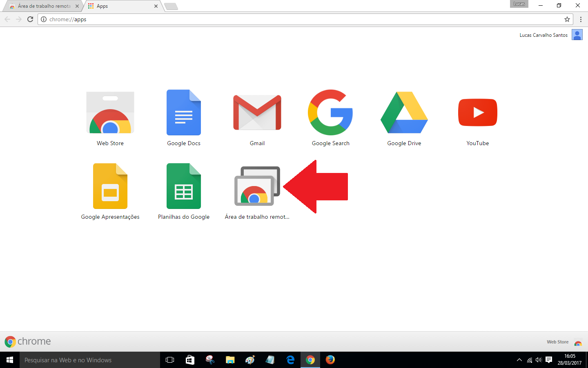Click the Pesquisar na Web e no Windows box

pyautogui.click(x=90, y=360)
